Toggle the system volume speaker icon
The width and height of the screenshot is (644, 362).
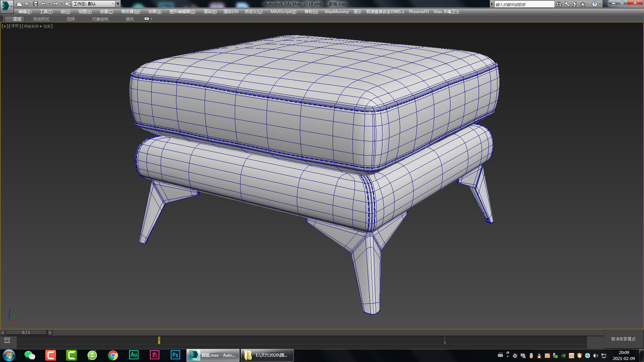tap(595, 356)
